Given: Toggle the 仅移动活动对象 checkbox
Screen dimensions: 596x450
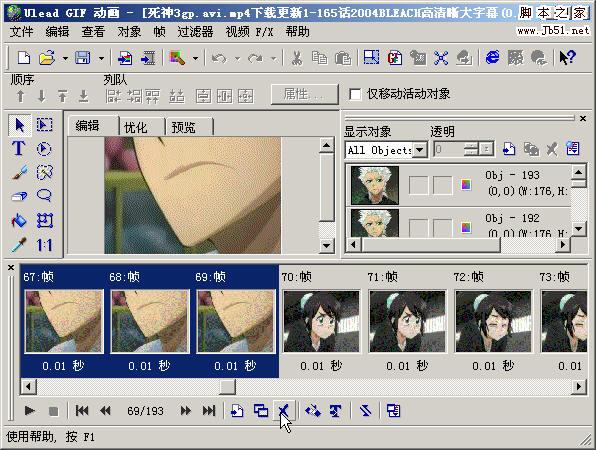Looking at the screenshot, I should [x=355, y=94].
